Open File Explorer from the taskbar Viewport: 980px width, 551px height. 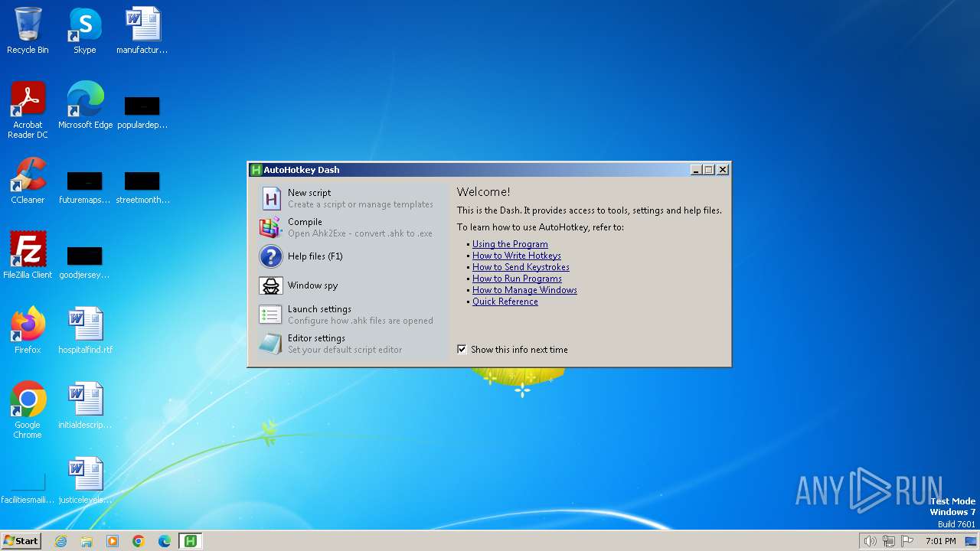click(x=87, y=541)
